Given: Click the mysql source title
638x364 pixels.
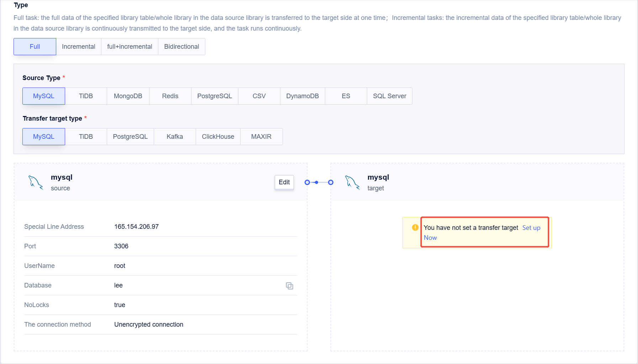Looking at the screenshot, I should point(62,177).
